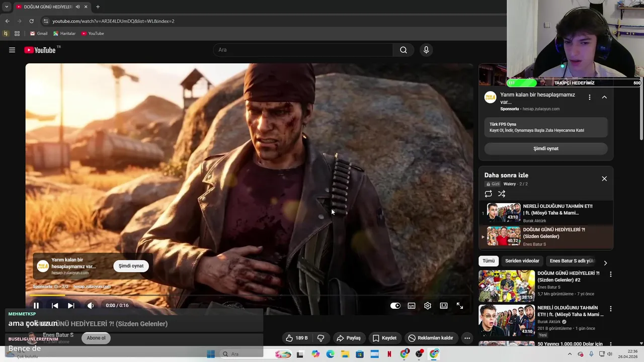Open the YouTube bookmark

coord(93,34)
